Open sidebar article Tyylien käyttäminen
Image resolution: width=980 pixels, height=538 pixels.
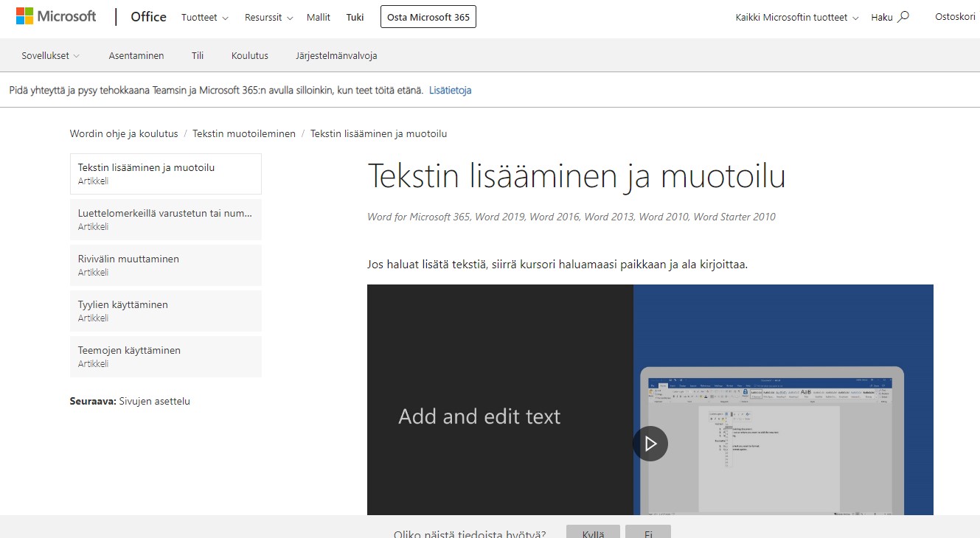pyautogui.click(x=166, y=311)
